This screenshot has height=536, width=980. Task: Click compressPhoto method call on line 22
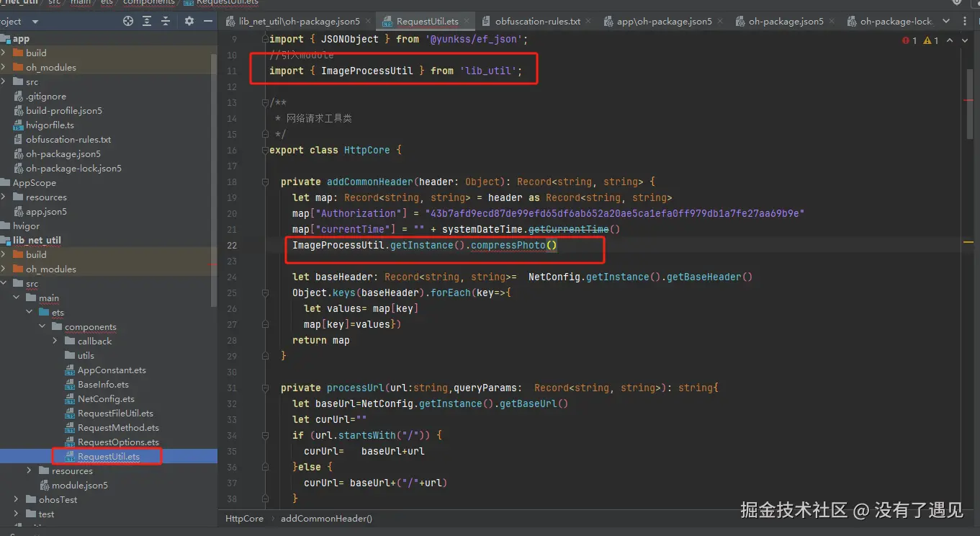(508, 245)
